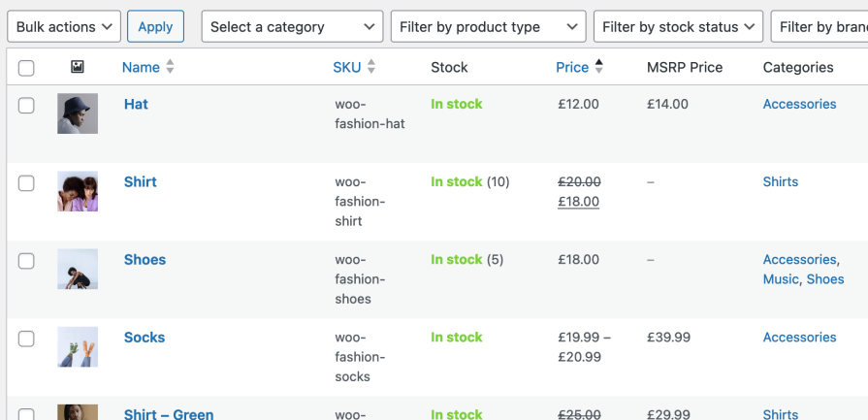Open the Shirt product name link
Image resolution: width=868 pixels, height=420 pixels.
click(x=140, y=182)
